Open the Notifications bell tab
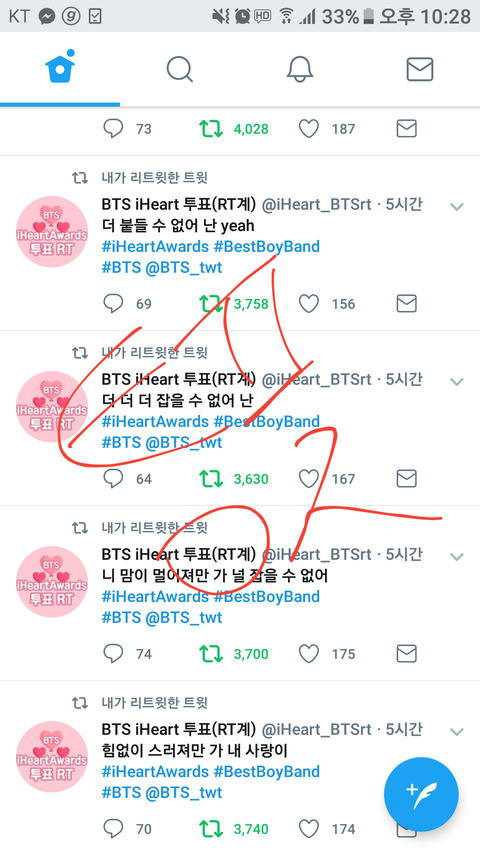 [300, 69]
